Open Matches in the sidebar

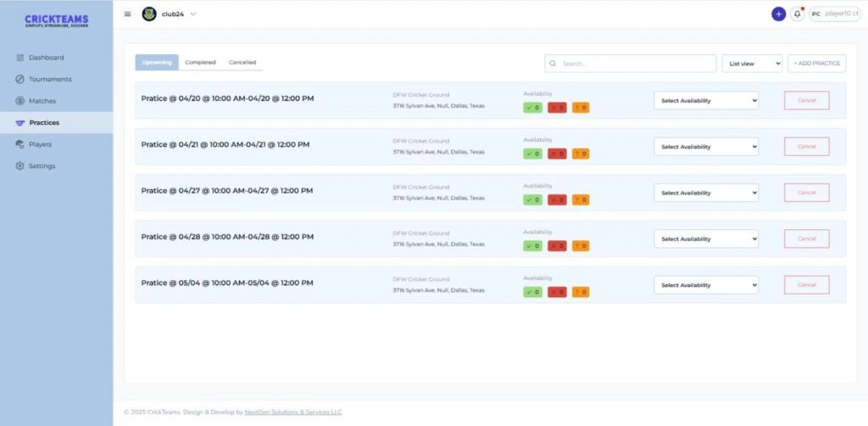42,101
